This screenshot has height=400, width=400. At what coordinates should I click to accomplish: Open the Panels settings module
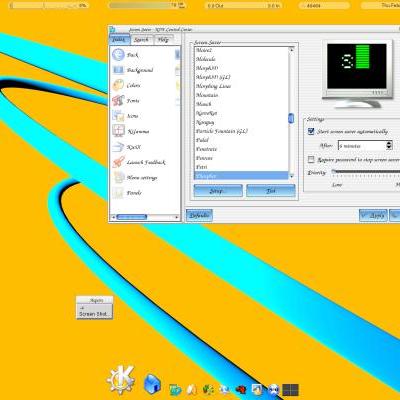coord(127,193)
